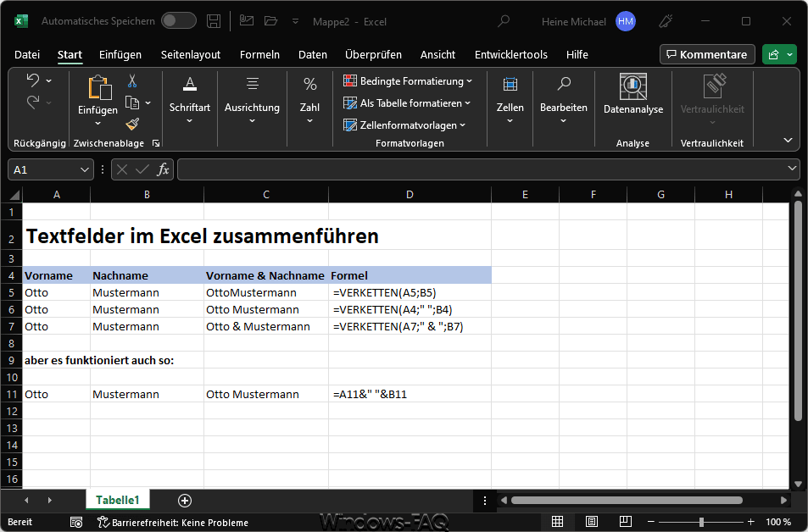Click the scissors Cut icon
The height and width of the screenshot is (532, 808).
(x=132, y=80)
